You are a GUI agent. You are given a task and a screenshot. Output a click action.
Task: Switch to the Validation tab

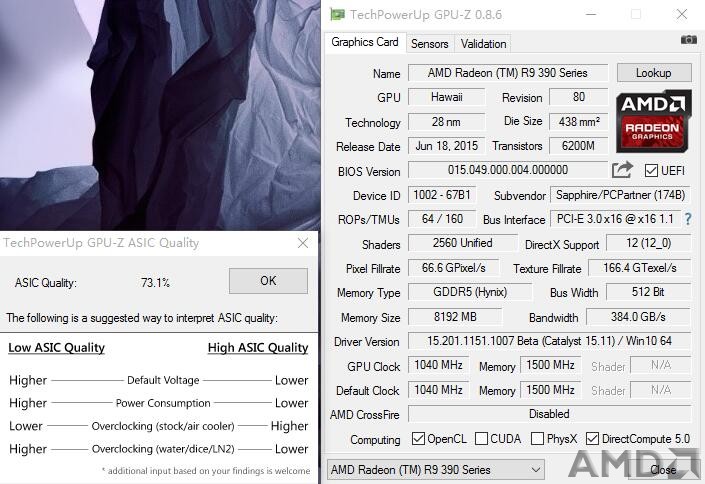pos(483,44)
